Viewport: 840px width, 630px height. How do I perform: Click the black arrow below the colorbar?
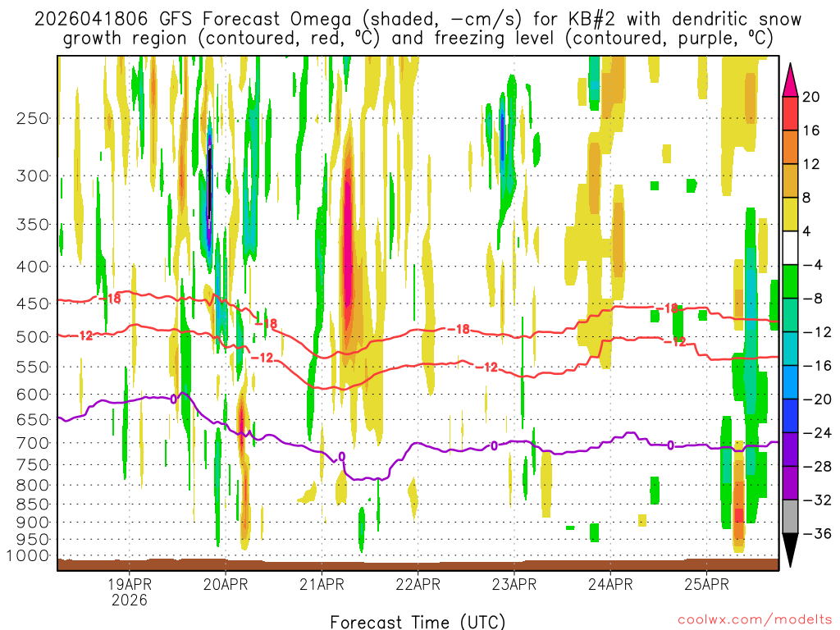click(790, 550)
